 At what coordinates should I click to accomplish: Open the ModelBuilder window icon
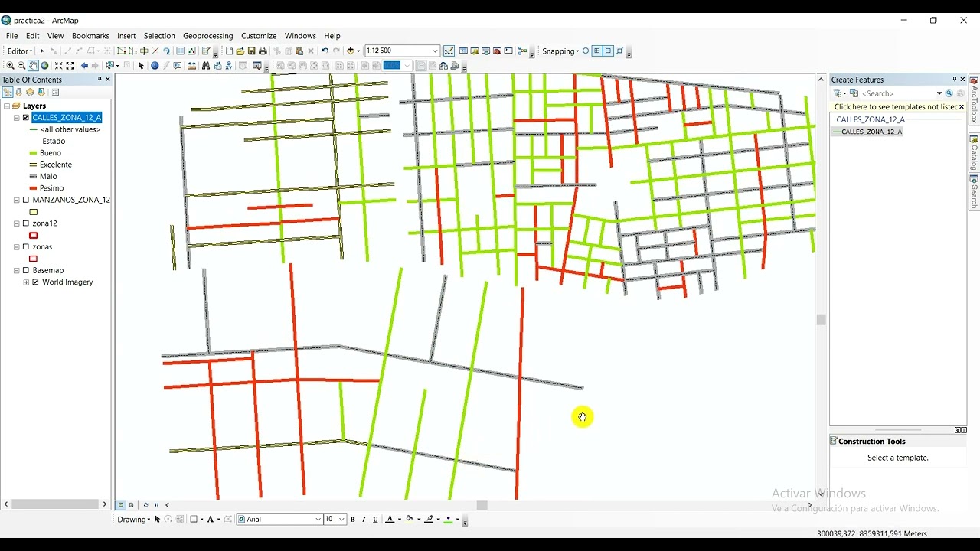tap(523, 51)
